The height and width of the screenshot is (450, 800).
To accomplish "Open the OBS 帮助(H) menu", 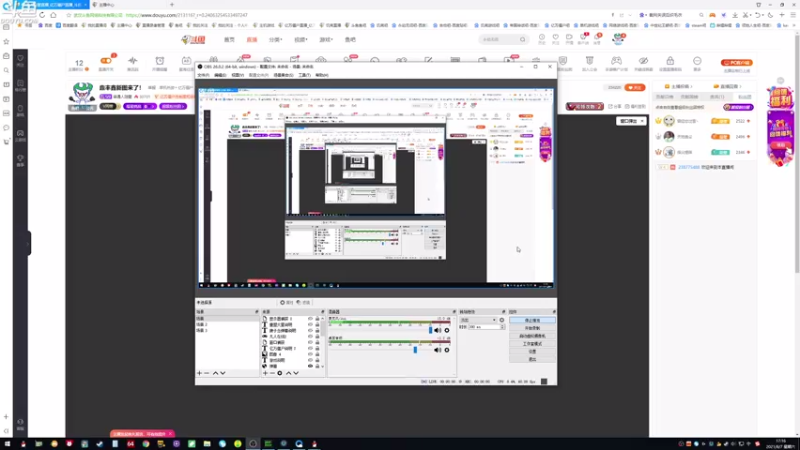I will coord(321,75).
